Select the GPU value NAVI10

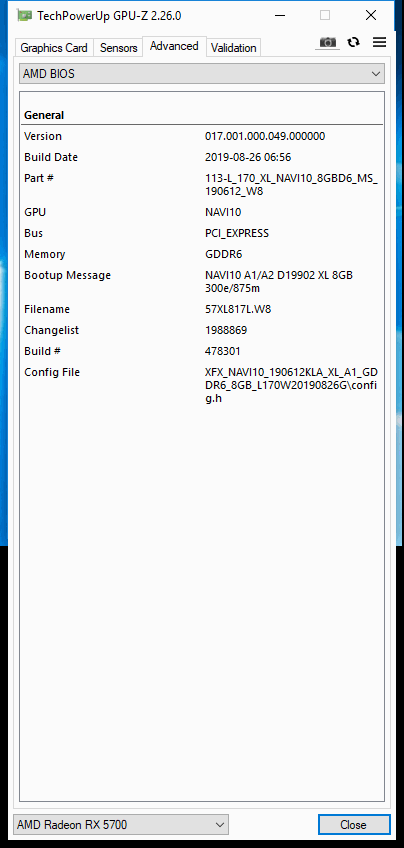coord(223,212)
